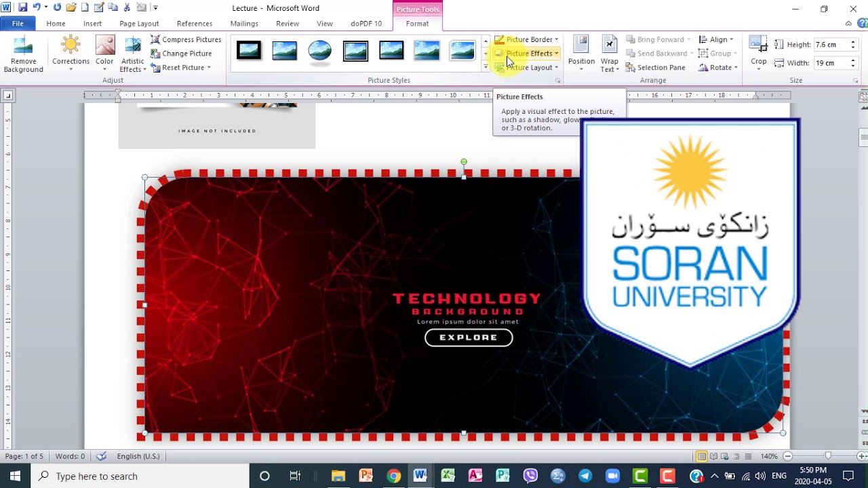Expand the Undo history dropdown arrow
The image size is (868, 488).
(45, 8)
